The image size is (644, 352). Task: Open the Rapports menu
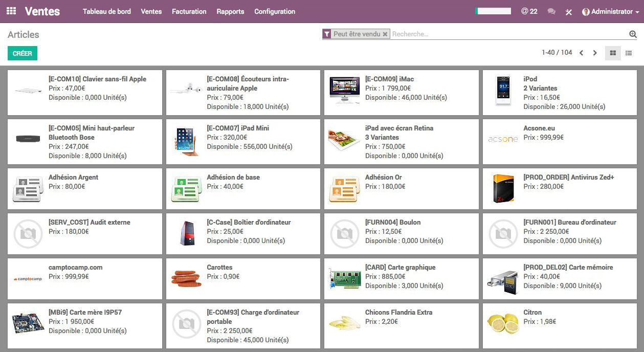pos(230,11)
